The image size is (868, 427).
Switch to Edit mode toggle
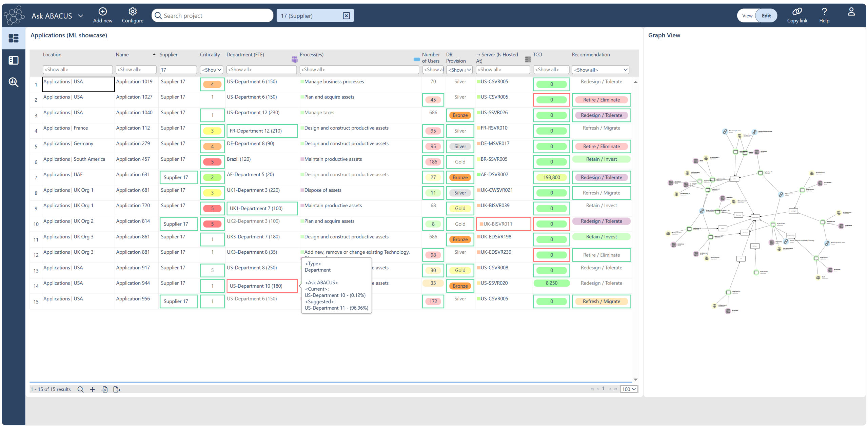tap(766, 16)
